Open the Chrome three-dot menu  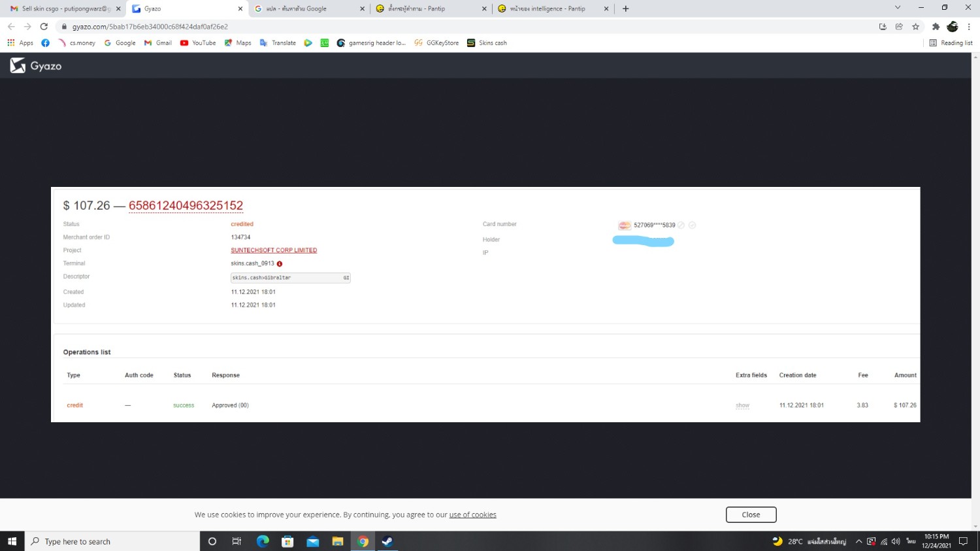coord(969,27)
